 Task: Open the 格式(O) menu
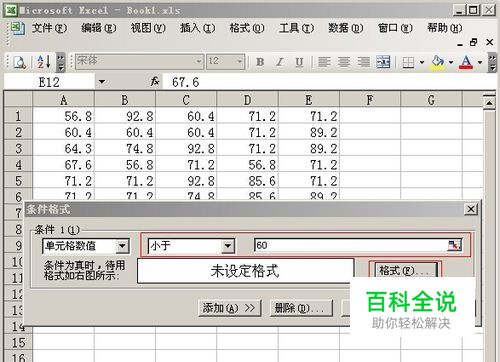[247, 28]
